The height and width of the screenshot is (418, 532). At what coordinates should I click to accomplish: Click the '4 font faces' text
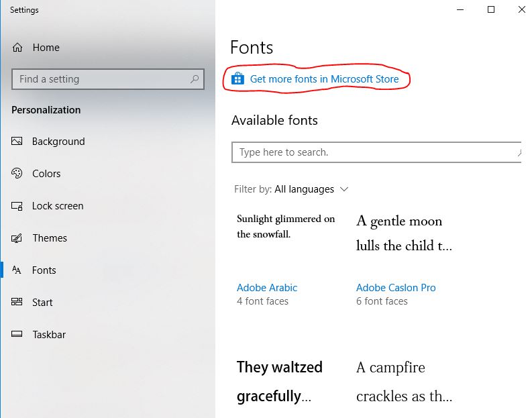262,301
